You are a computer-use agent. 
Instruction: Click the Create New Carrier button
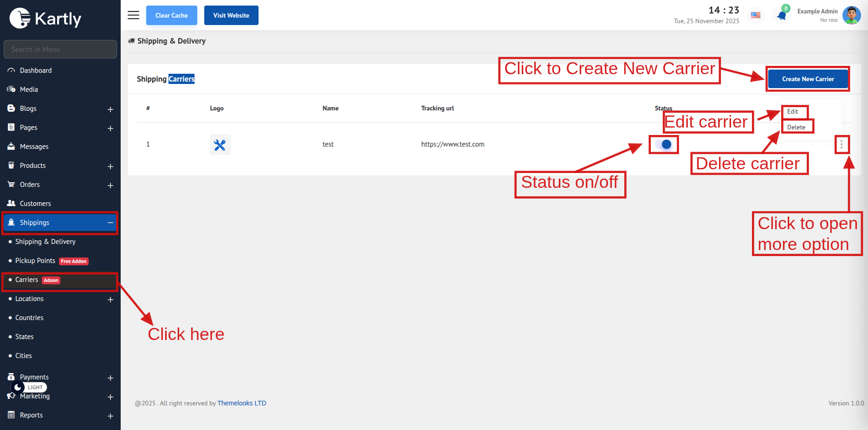point(808,79)
